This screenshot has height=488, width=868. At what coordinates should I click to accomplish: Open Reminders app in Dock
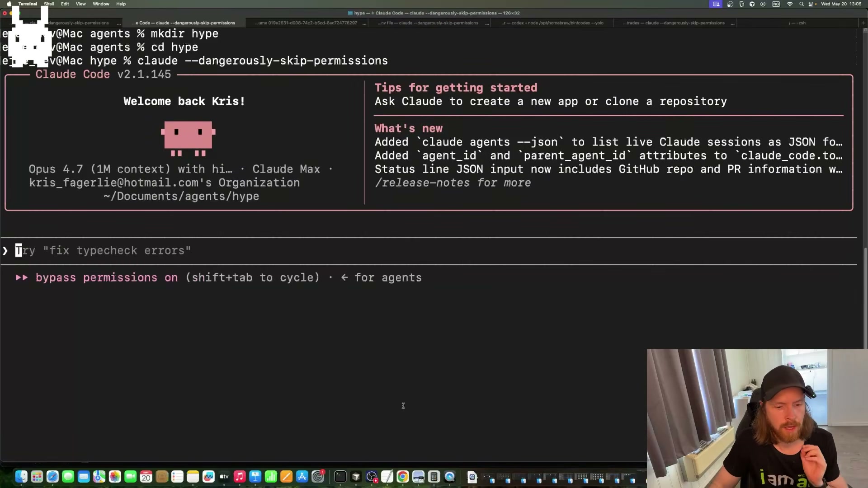177,476
